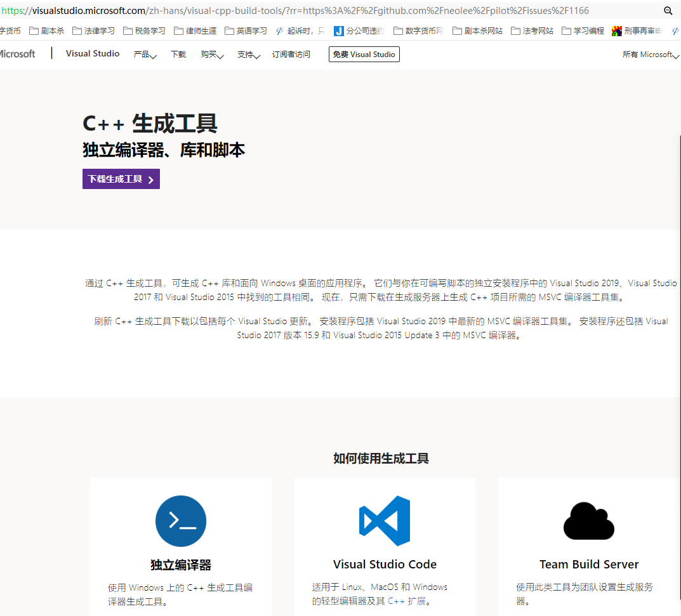This screenshot has width=681, height=616.
Task: Click the Team Build Server card heading
Action: (x=589, y=565)
